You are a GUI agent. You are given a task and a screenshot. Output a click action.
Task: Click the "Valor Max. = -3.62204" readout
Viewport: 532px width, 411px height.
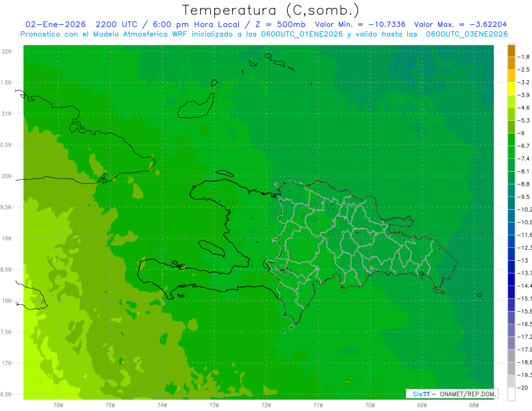[x=461, y=24]
